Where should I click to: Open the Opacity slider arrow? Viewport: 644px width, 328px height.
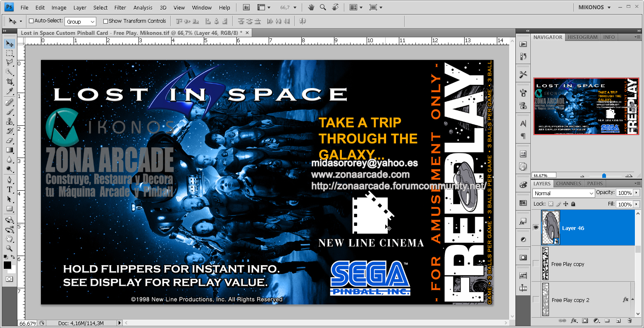(x=637, y=193)
